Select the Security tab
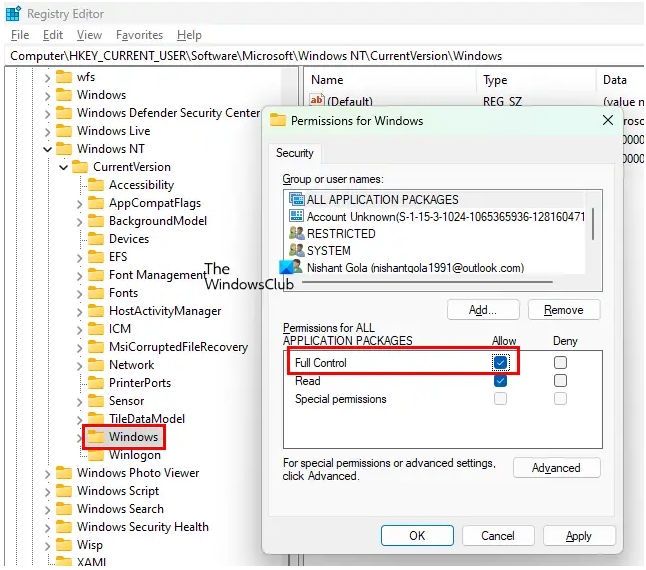Image resolution: width=646 pixels, height=570 pixels. 295,153
